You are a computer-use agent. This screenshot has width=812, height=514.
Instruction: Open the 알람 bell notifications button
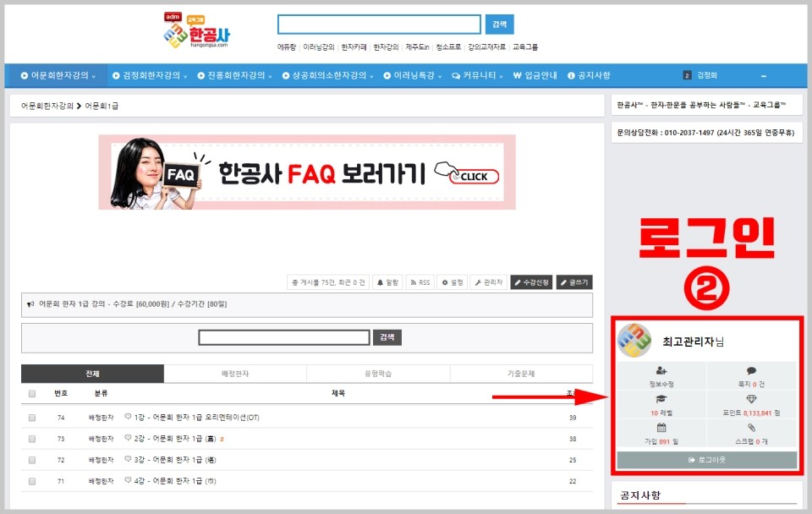pyautogui.click(x=387, y=282)
